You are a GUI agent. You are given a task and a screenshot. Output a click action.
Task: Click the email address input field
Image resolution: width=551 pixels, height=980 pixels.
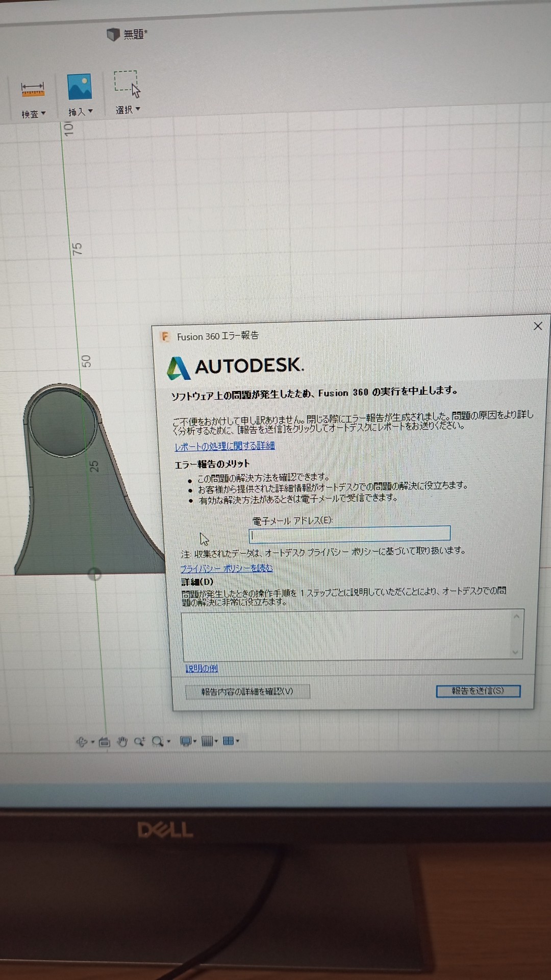pyautogui.click(x=349, y=534)
